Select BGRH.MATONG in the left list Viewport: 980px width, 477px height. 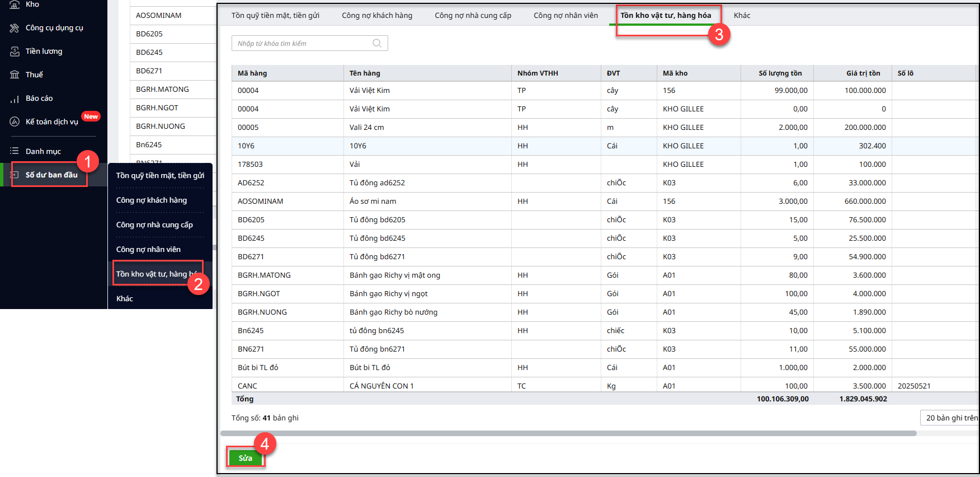coord(162,89)
